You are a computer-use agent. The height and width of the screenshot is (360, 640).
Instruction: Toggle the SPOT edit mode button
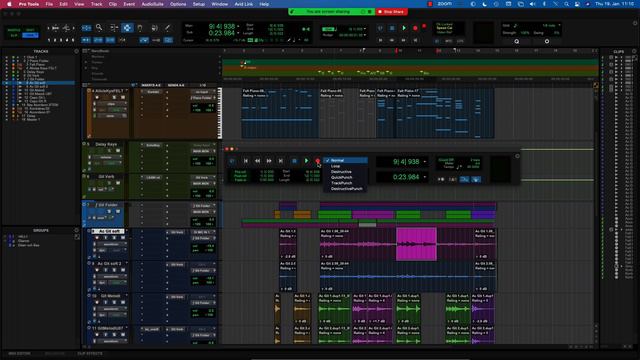pos(30,30)
